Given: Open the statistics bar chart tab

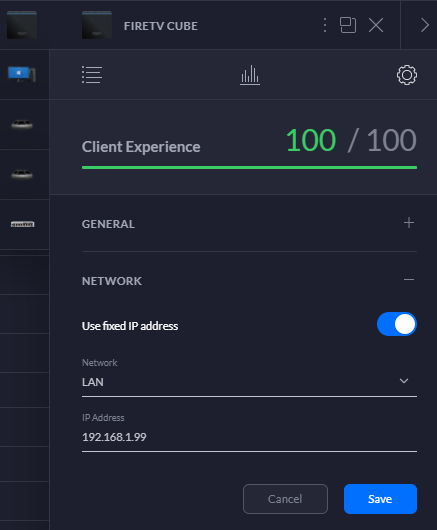Looking at the screenshot, I should pos(250,75).
